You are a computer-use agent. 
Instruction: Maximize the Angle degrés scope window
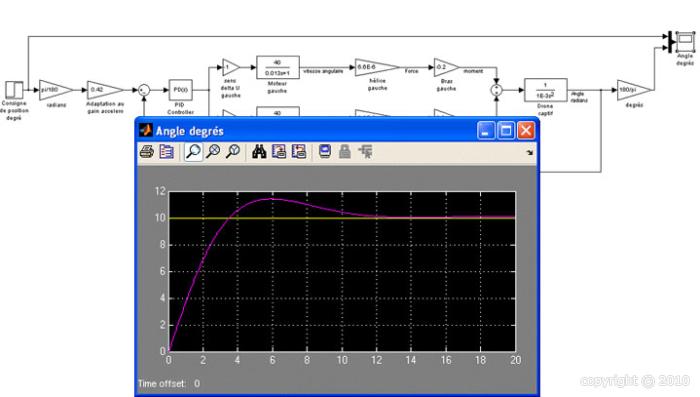coord(506,131)
